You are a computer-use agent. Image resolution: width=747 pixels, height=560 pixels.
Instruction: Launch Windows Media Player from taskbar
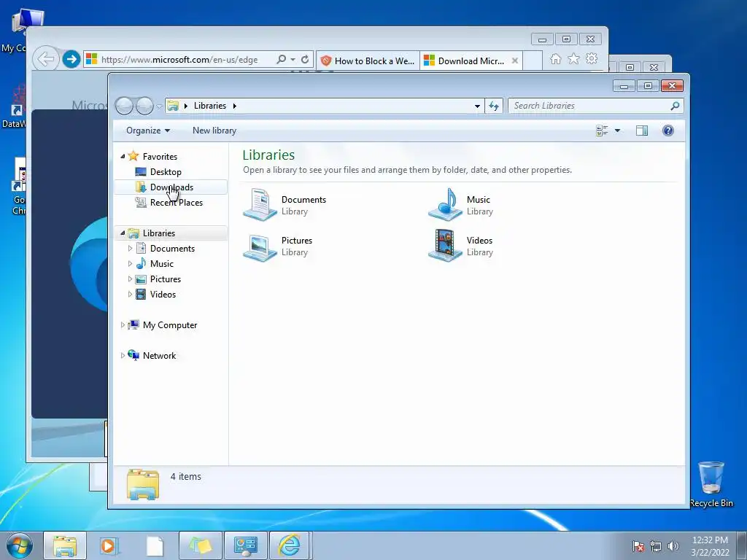109,545
